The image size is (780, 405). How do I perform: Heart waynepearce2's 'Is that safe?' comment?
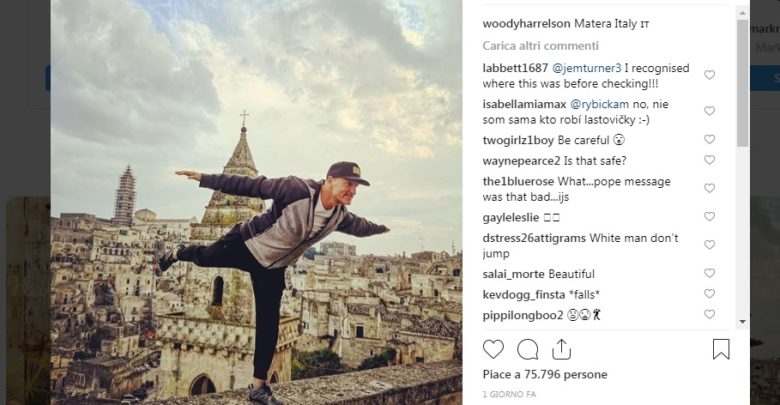click(x=709, y=160)
